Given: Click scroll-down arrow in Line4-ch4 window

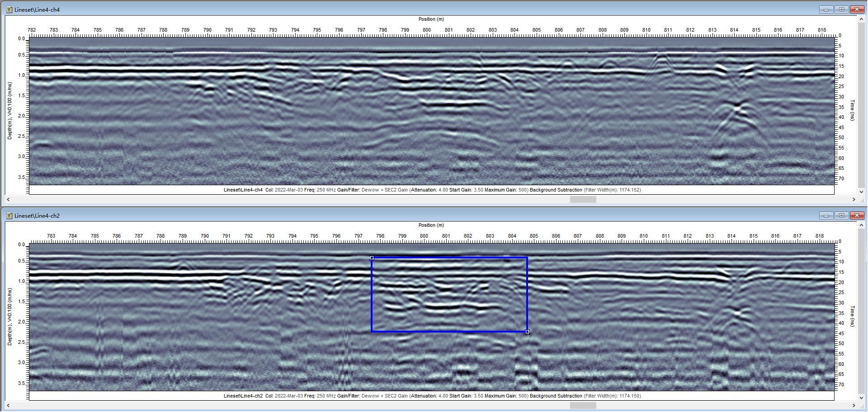Looking at the screenshot, I should click(861, 192).
